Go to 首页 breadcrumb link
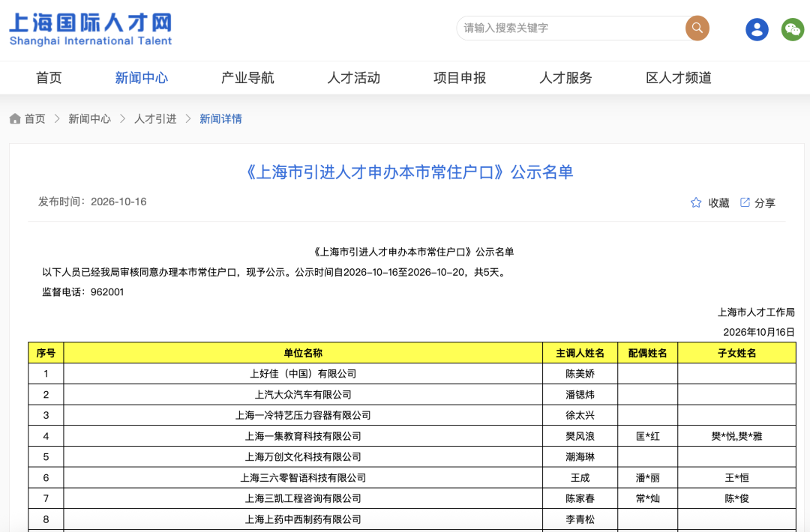The height and width of the screenshot is (532, 810). click(35, 118)
